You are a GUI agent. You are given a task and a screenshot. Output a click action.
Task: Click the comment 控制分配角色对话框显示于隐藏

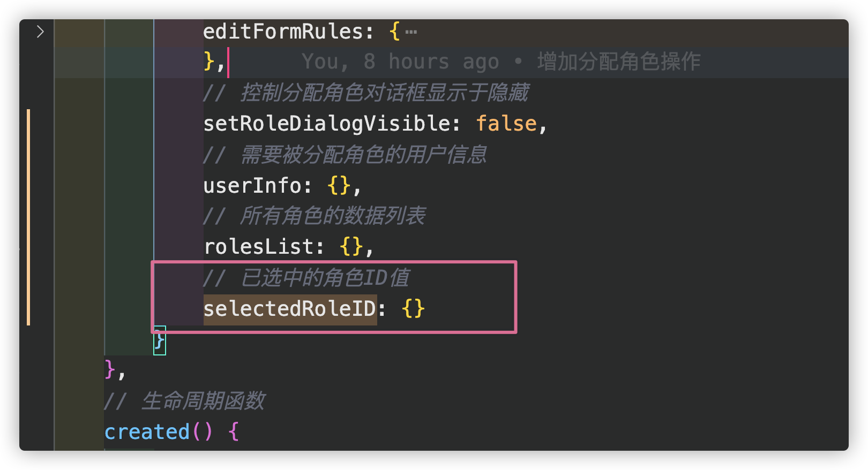(x=384, y=93)
